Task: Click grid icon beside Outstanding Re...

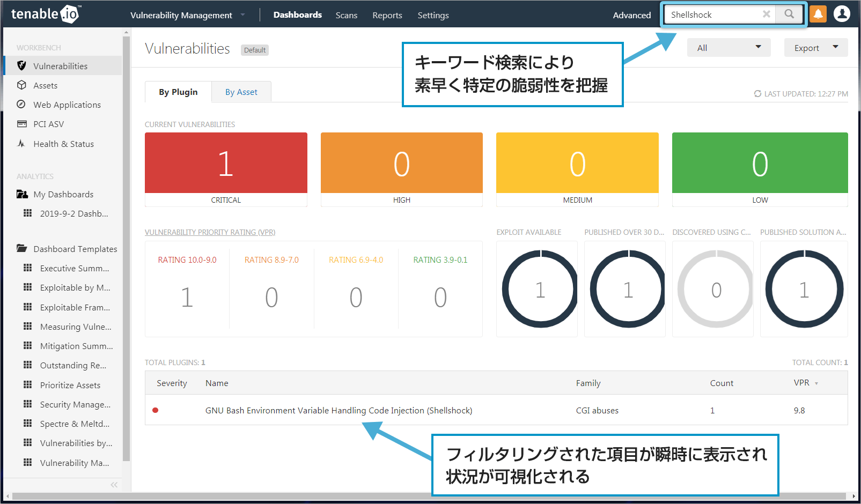Action: coord(28,365)
